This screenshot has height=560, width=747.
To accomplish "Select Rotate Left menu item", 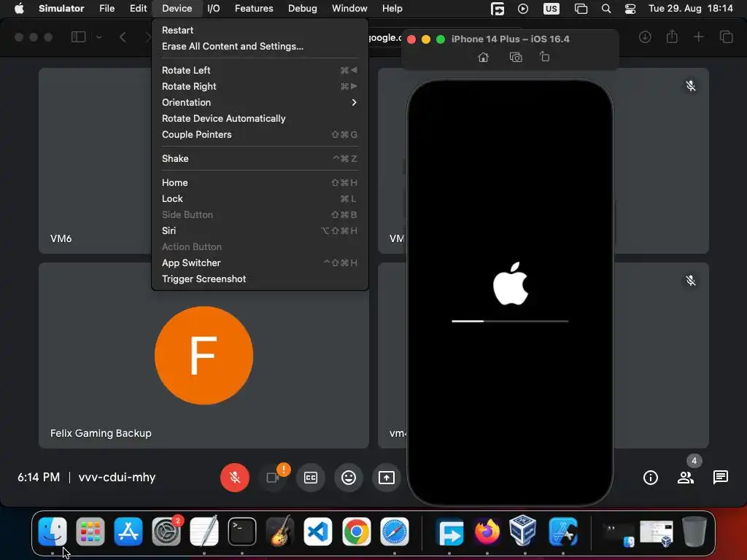I will pyautogui.click(x=260, y=70).
